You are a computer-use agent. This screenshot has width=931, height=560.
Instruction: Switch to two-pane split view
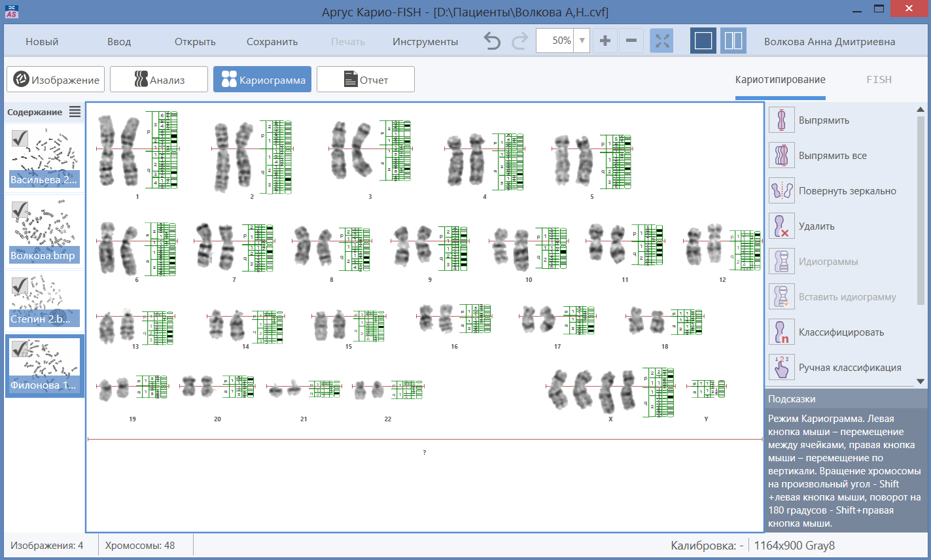tap(733, 41)
